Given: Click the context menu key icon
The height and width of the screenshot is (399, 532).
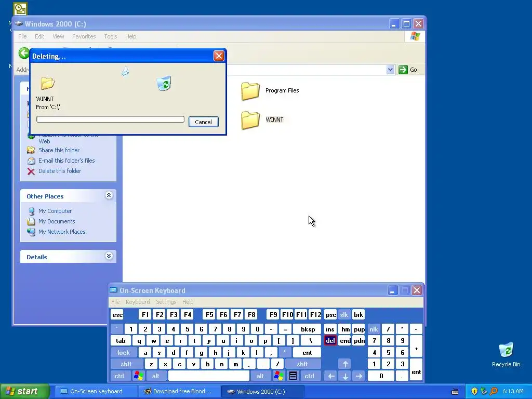Looking at the screenshot, I should click(x=293, y=376).
